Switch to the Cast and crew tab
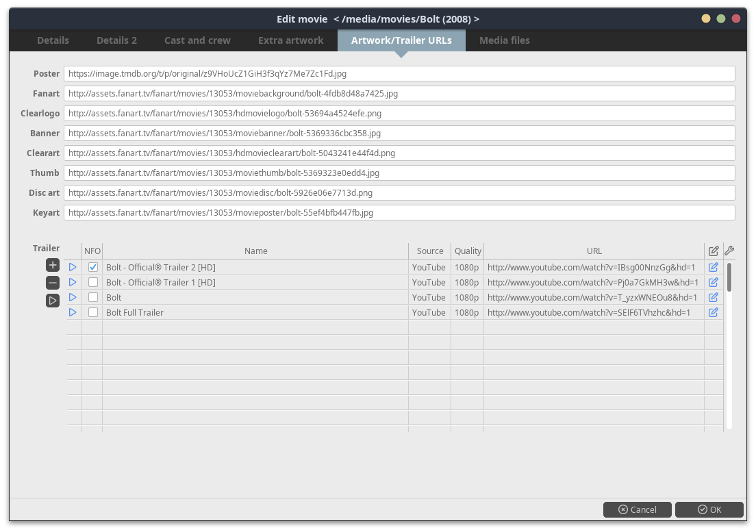The width and height of the screenshot is (756, 532). coord(197,40)
